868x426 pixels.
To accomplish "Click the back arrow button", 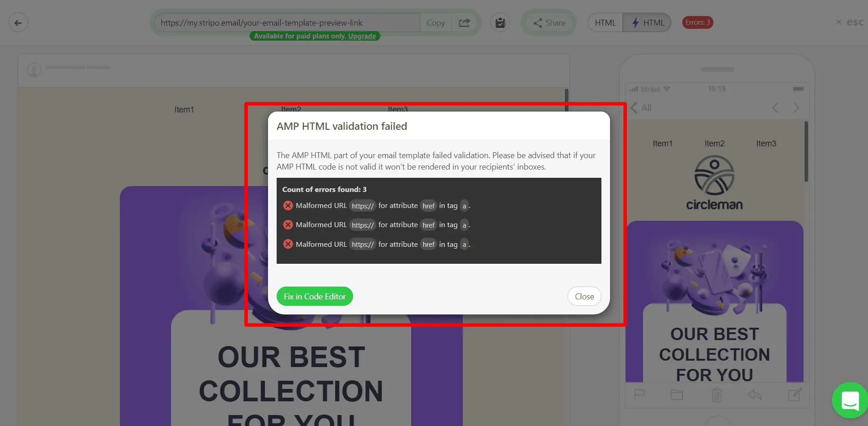I will [18, 22].
